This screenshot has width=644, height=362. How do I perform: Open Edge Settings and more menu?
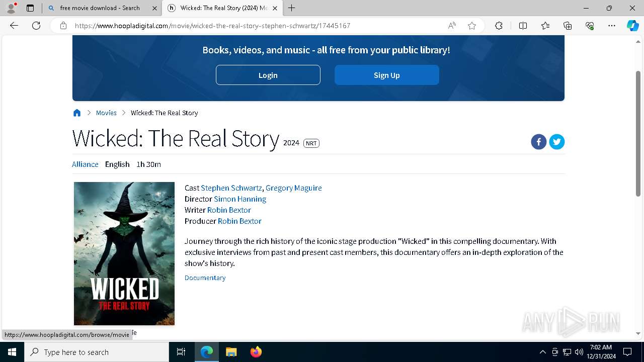612,26
